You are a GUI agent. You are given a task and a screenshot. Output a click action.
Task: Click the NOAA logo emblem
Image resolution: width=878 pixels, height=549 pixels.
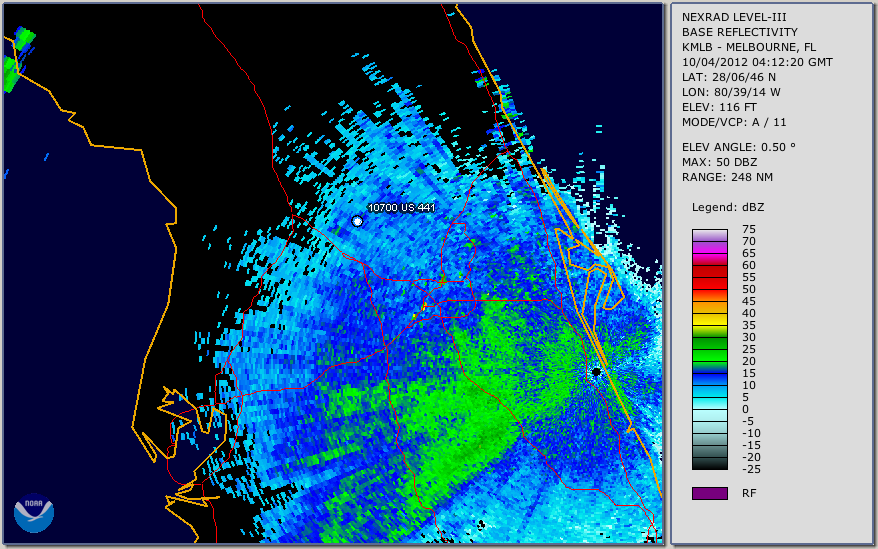(x=34, y=513)
